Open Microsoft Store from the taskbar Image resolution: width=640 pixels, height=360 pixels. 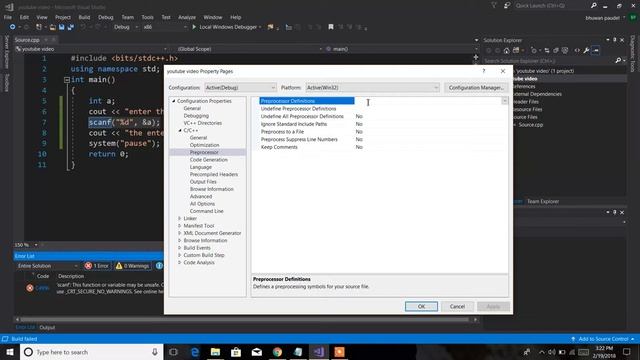[236, 352]
